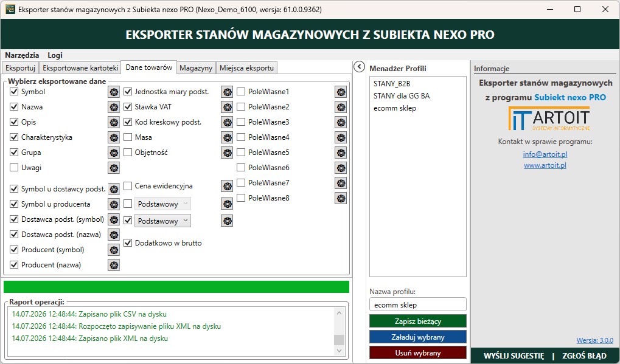Viewport: 620px width, 364px height.
Task: Switch to Eksportowane kartoteki tab
Action: click(80, 68)
